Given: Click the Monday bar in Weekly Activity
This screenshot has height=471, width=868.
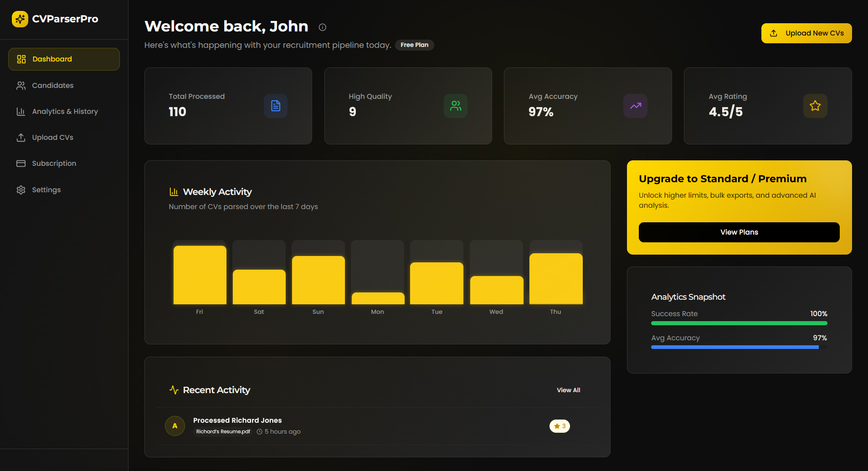Looking at the screenshot, I should [378, 298].
